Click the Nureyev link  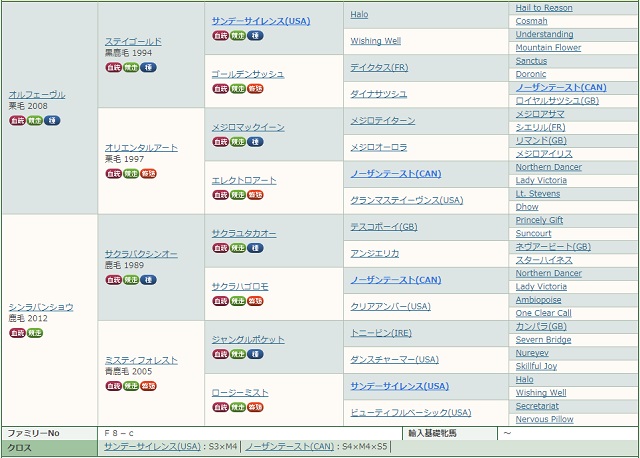pos(532,353)
